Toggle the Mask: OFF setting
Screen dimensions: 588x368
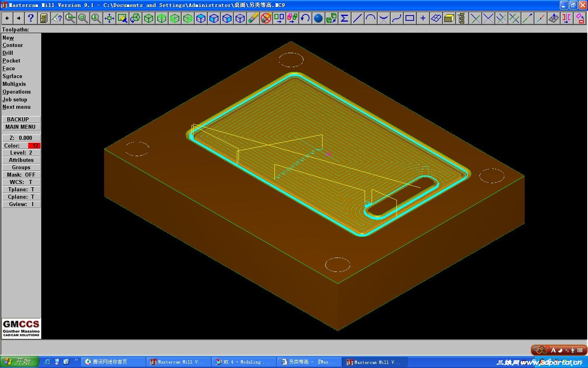21,175
